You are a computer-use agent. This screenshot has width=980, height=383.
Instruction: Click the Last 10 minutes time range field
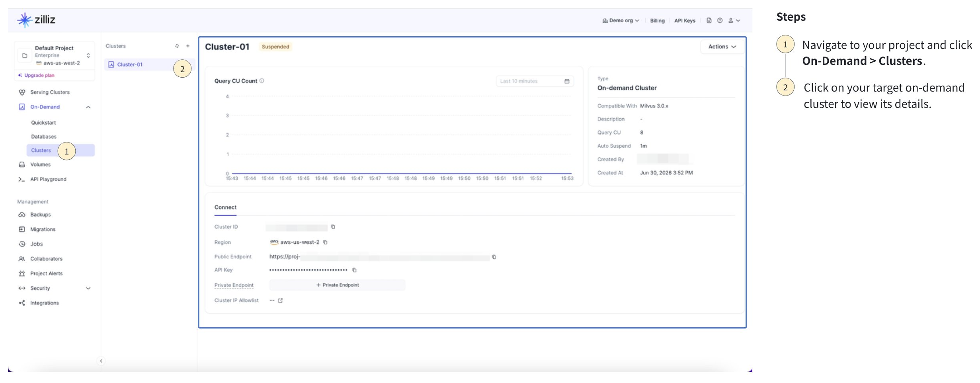pos(535,81)
